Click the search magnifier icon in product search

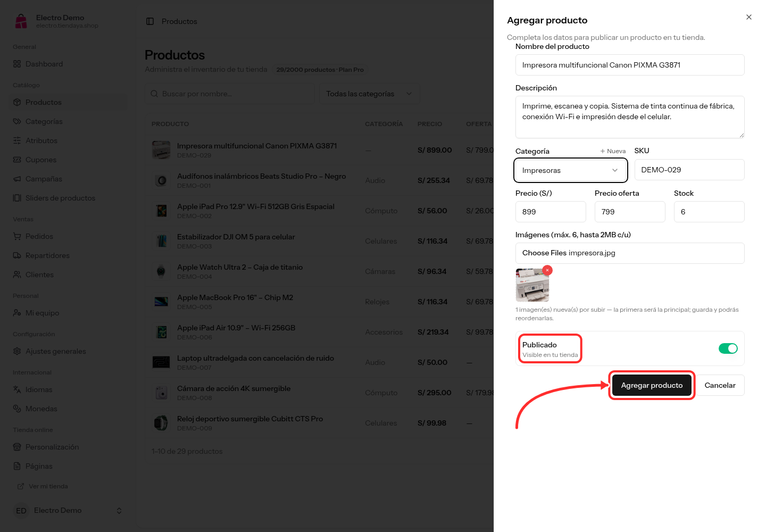(154, 94)
